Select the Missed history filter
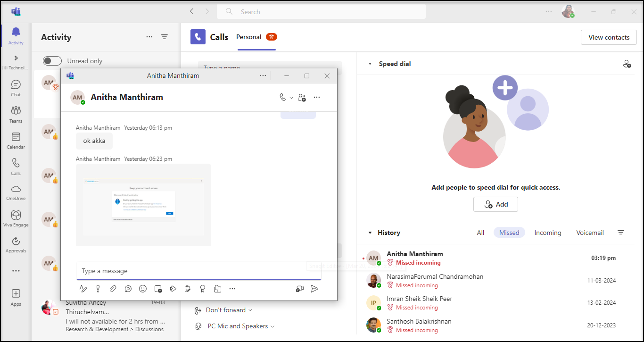644x342 pixels. pyautogui.click(x=509, y=233)
